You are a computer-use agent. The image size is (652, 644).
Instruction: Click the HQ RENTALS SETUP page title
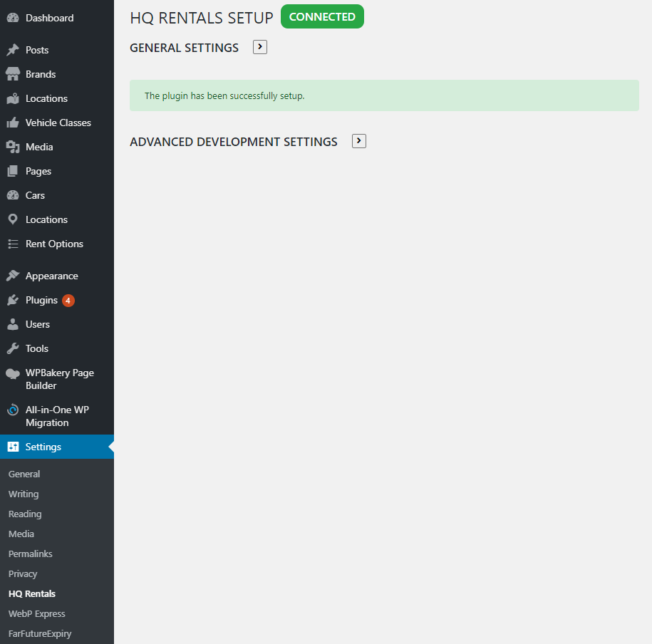[x=202, y=18]
